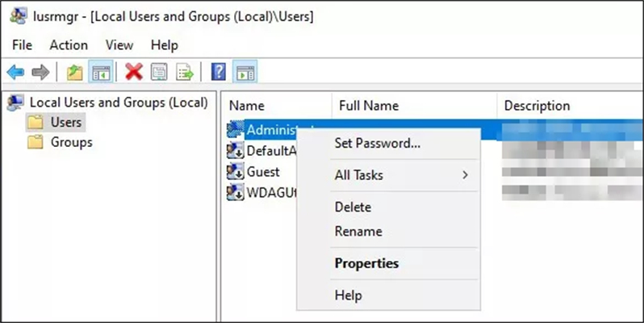
Task: Toggle the Show/Hide Console Tree icon
Action: 100,73
